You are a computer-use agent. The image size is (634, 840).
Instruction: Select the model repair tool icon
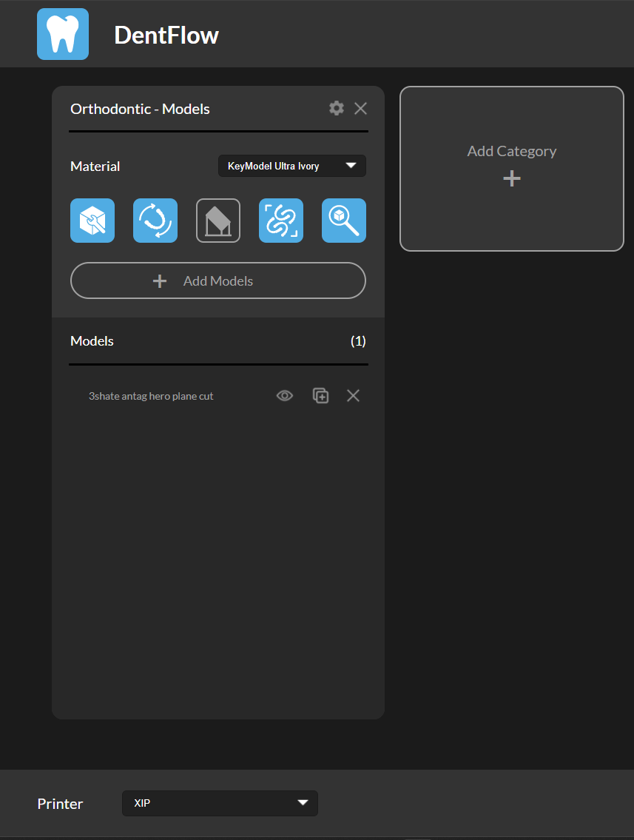92,220
